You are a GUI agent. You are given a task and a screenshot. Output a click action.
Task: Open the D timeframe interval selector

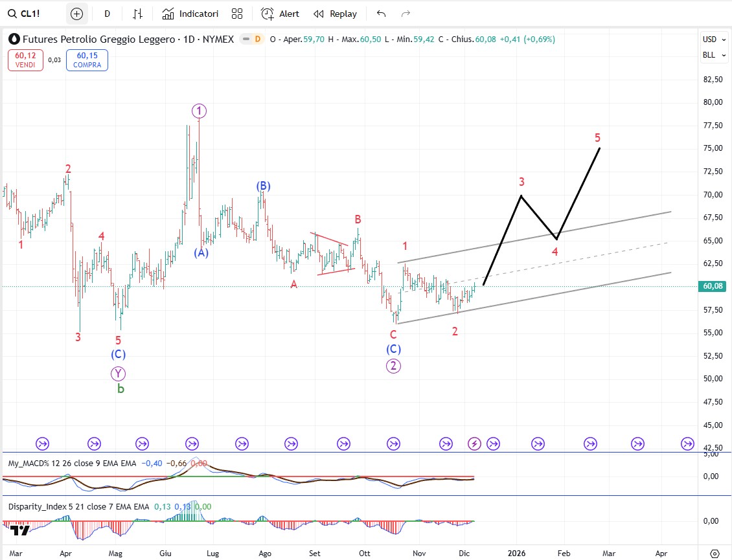pos(107,14)
